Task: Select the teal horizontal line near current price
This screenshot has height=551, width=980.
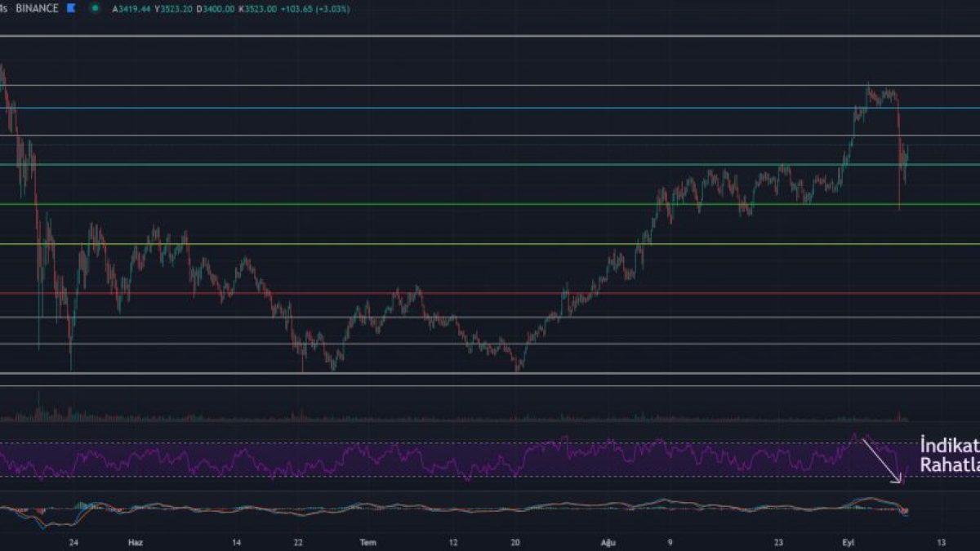Action: pos(490,164)
